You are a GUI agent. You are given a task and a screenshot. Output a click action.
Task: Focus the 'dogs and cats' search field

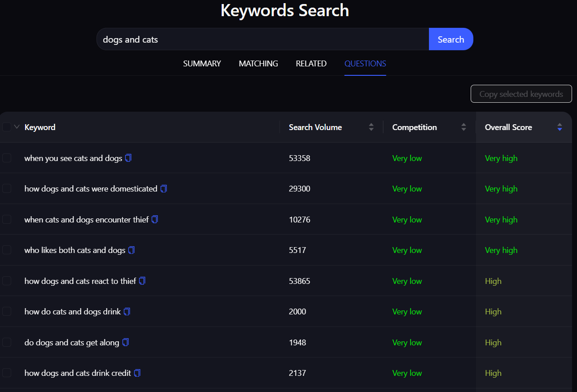tap(263, 39)
